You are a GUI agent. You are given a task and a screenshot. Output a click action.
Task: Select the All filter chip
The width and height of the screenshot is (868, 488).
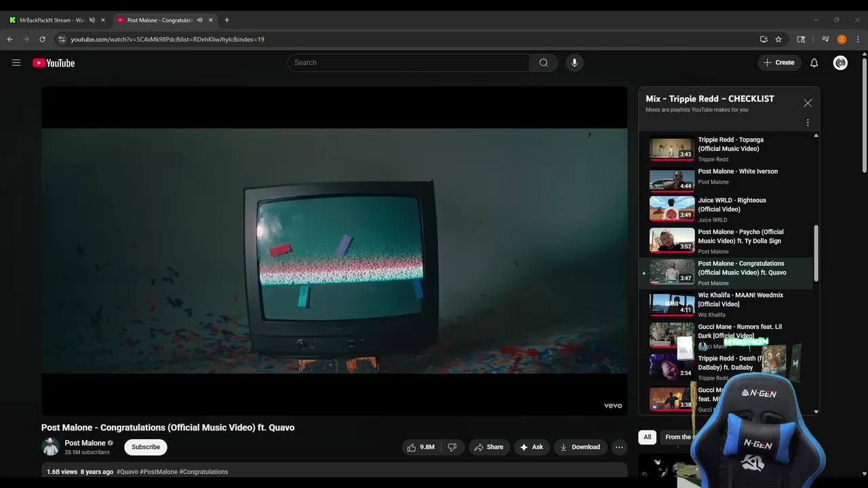pyautogui.click(x=648, y=437)
